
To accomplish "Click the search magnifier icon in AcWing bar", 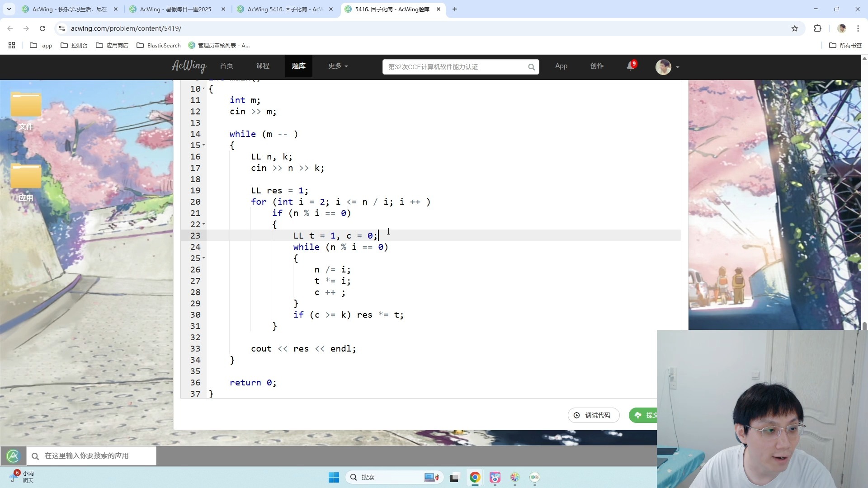I will point(531,67).
